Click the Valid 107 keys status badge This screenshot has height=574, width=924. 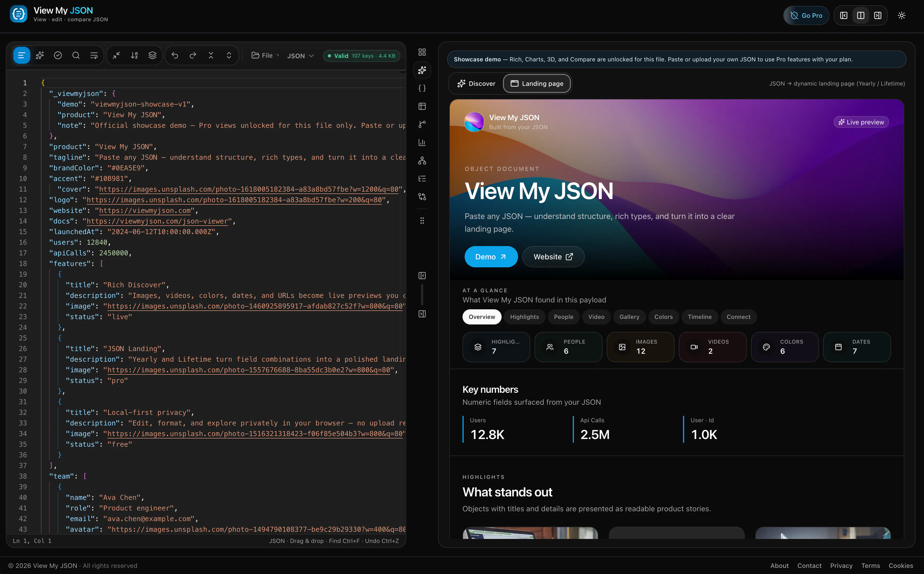[361, 56]
